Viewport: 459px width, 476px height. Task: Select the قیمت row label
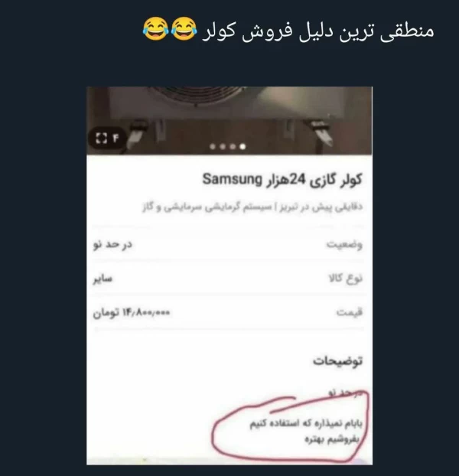(x=350, y=312)
